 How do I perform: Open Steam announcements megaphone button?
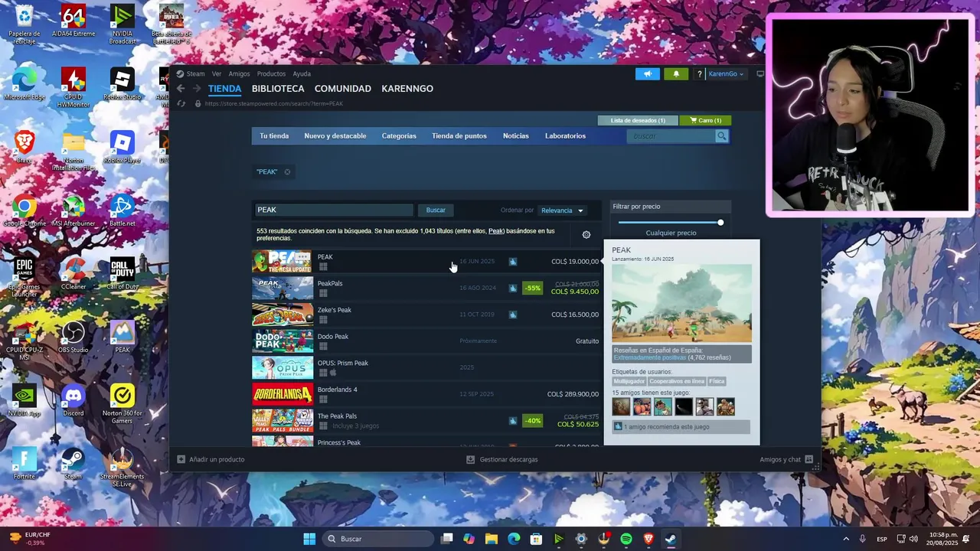click(x=647, y=74)
